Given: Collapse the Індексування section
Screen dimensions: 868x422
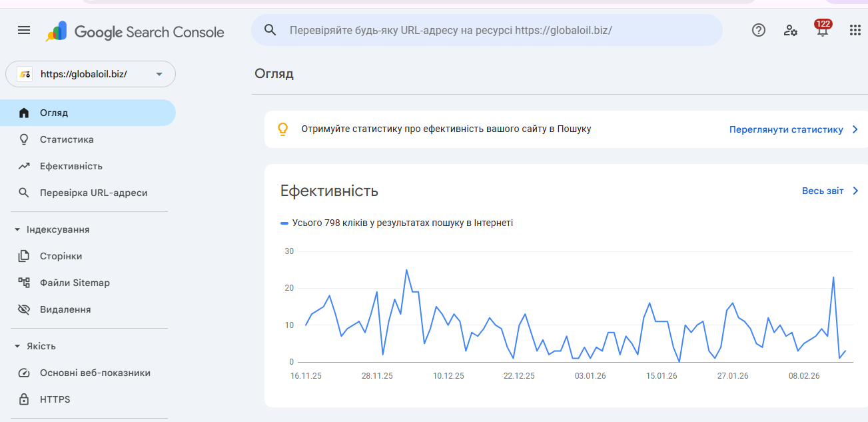Looking at the screenshot, I should click(17, 229).
